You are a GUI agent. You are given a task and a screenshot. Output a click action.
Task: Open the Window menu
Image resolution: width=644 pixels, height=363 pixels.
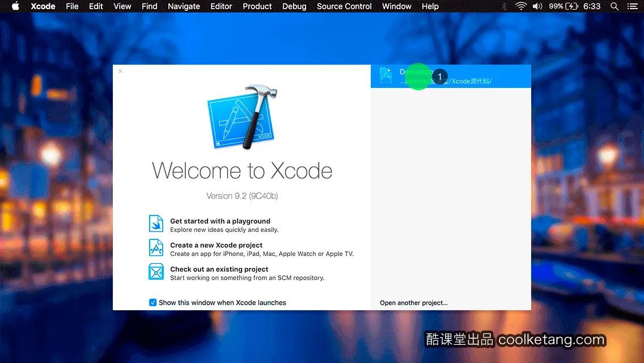point(397,6)
